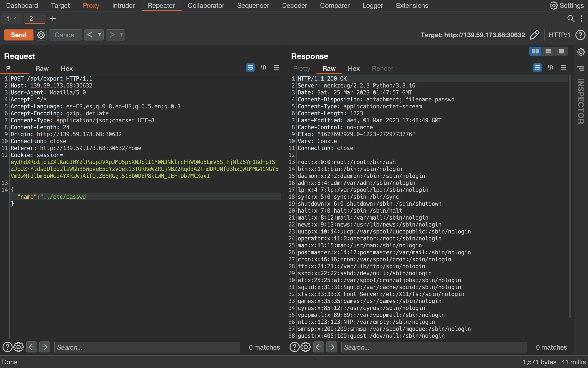588x368 pixels.
Task: Switch response view to Render
Action: click(382, 68)
